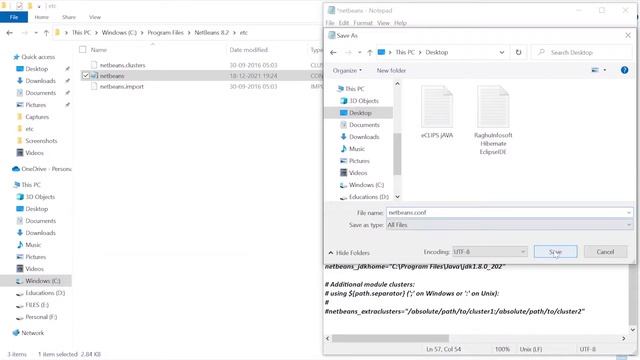The image size is (640, 360).
Task: Go back in File Explorer
Action: pos(9,33)
